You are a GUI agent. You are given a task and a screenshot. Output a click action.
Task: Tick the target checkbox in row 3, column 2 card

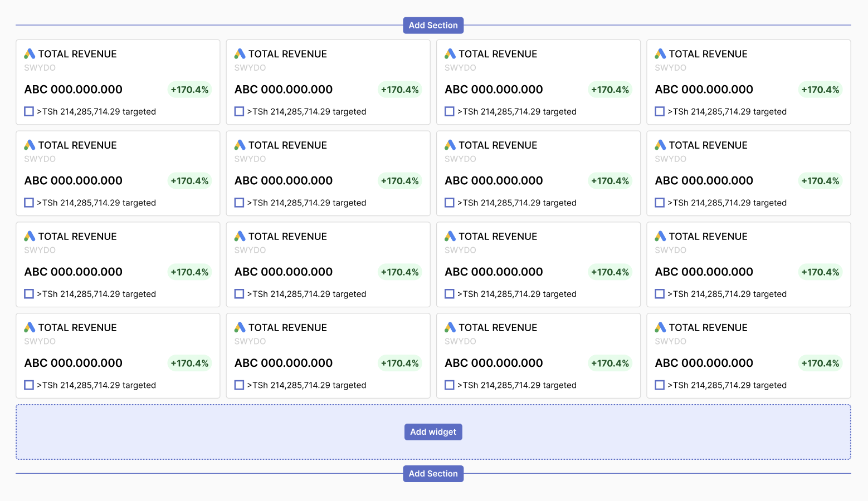tap(239, 294)
